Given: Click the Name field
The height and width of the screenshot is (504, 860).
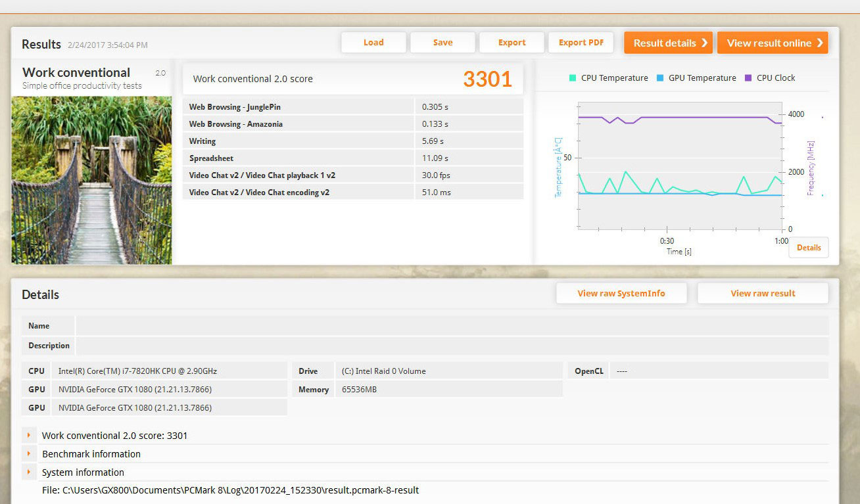Looking at the screenshot, I should [x=452, y=326].
